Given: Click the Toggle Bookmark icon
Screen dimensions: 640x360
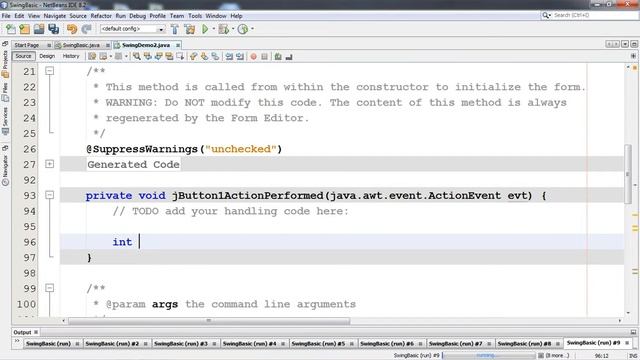Looking at the screenshot, I should click(215, 57).
